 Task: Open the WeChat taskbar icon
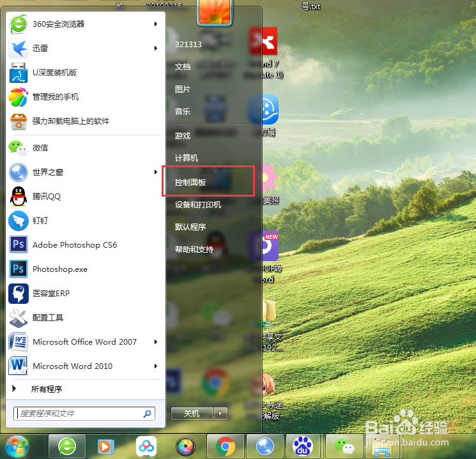[344, 446]
